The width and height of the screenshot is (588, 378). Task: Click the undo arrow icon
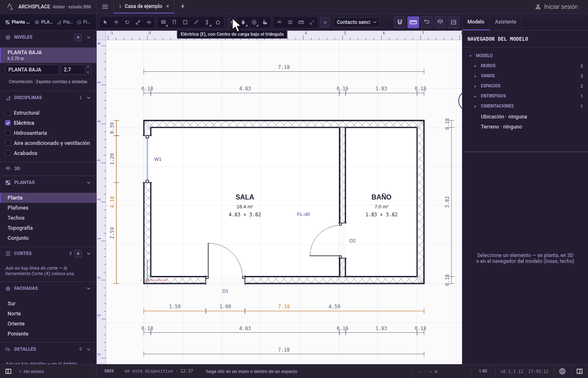click(427, 22)
